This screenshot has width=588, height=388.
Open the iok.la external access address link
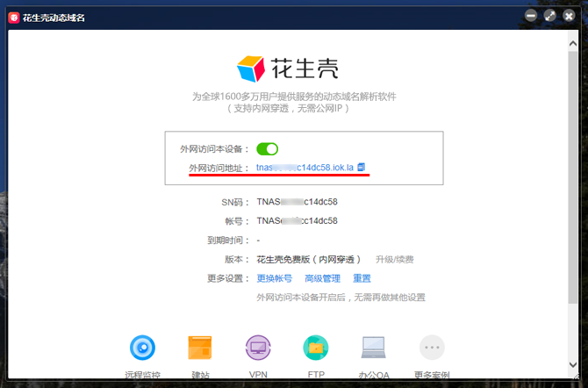coord(305,167)
